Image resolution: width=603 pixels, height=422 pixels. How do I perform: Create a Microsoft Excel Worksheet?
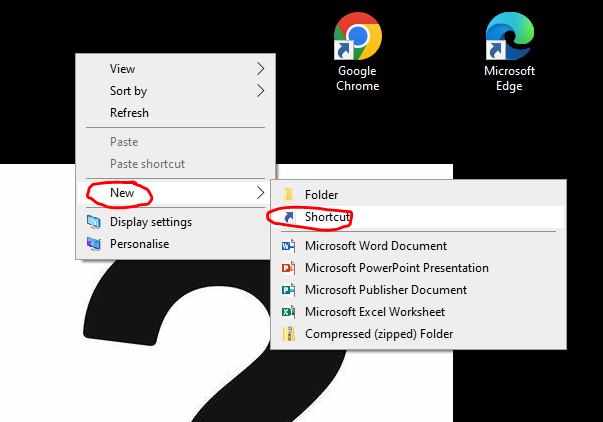click(x=418, y=312)
